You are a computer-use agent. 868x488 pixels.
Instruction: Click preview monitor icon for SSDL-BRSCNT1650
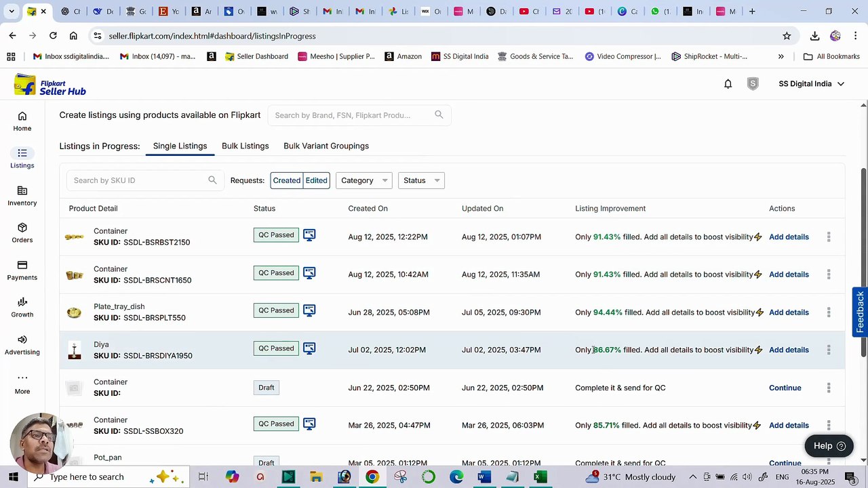[x=309, y=273]
